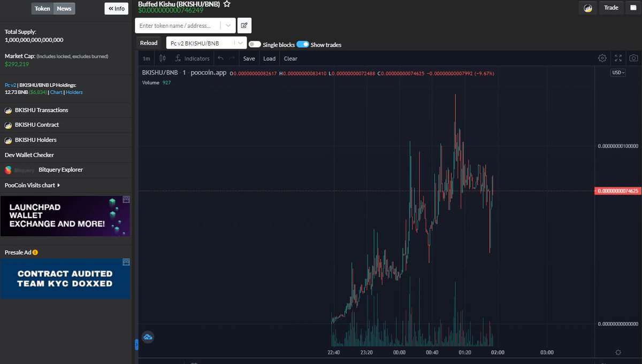Click the Volume 927 label

click(157, 82)
